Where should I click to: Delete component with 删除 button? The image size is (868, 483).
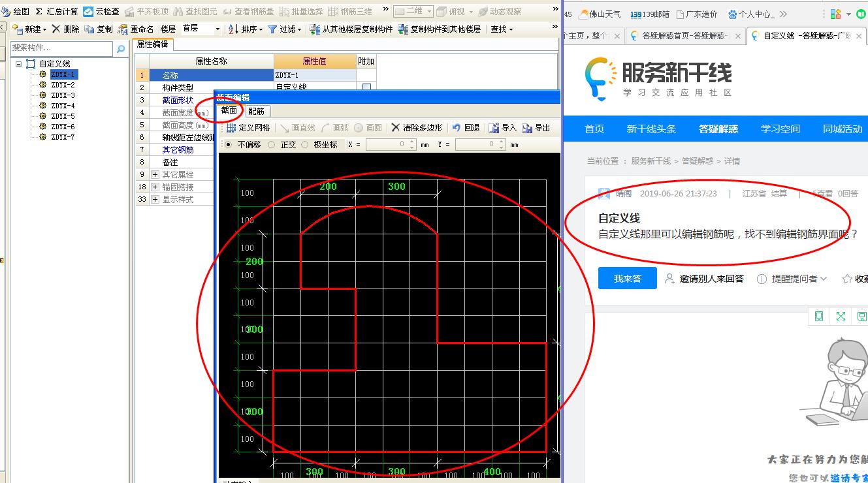65,29
